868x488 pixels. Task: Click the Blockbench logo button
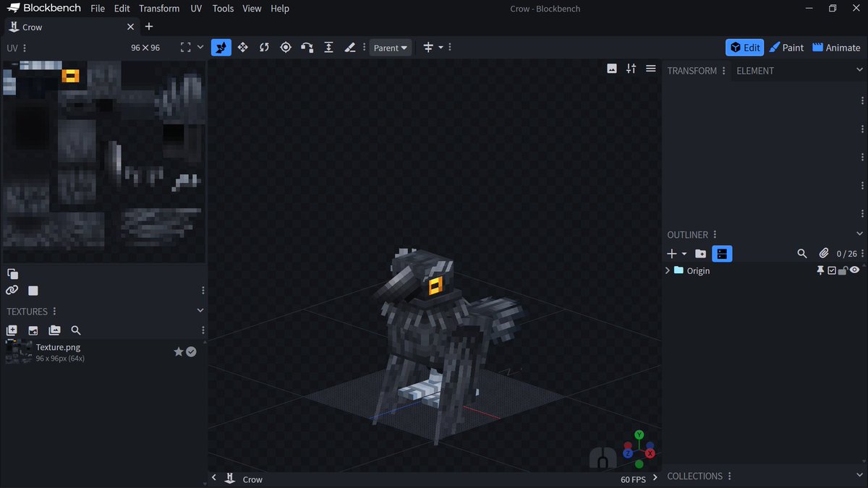point(44,9)
